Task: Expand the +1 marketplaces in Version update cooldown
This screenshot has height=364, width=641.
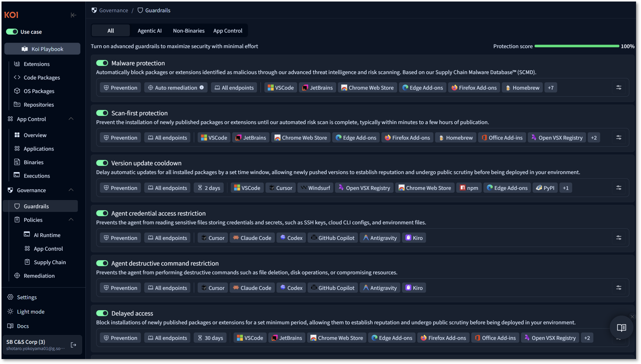Action: click(566, 188)
